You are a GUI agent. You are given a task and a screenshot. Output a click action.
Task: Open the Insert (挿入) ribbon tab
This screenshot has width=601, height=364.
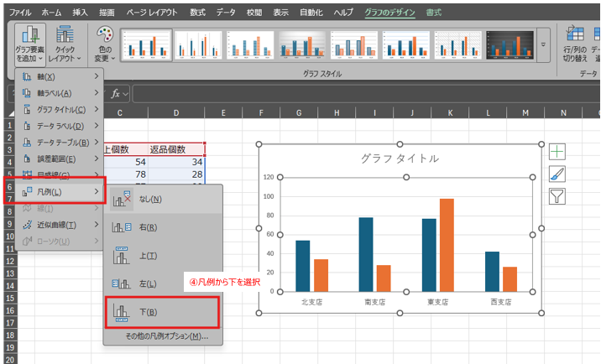[80, 13]
